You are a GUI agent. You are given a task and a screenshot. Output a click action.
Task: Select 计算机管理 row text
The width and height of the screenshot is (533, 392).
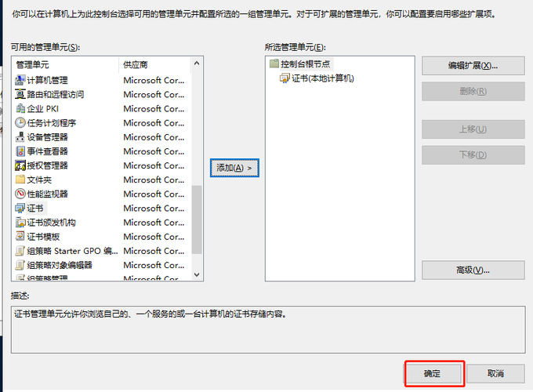click(47, 80)
